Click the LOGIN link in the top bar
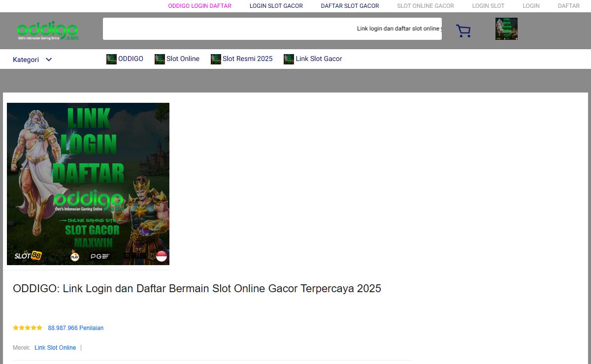The image size is (591, 364). (x=531, y=6)
